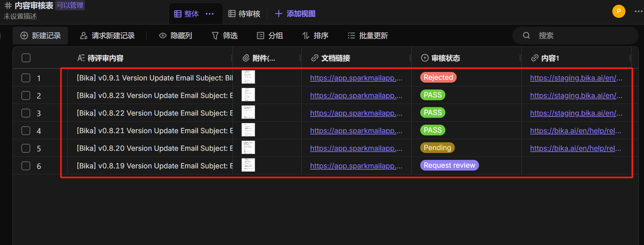Click the attachment paperclip icon in 附件 header

(246, 58)
